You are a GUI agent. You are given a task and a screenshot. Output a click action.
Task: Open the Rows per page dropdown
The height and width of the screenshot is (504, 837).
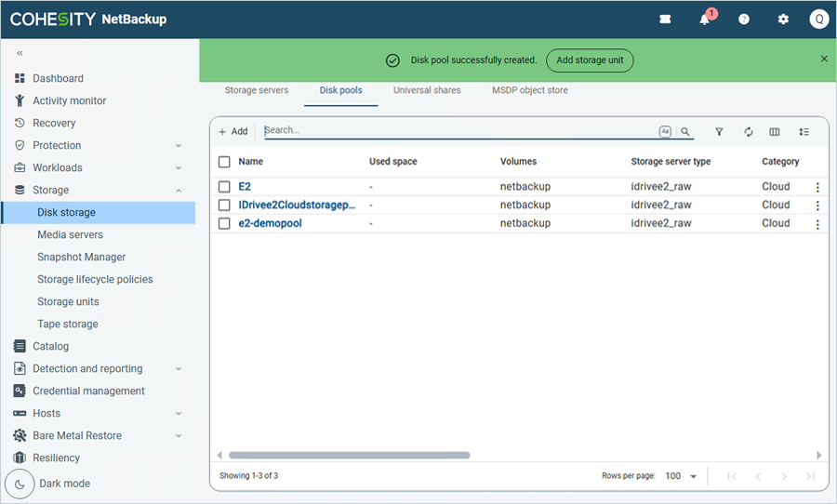tap(682, 476)
